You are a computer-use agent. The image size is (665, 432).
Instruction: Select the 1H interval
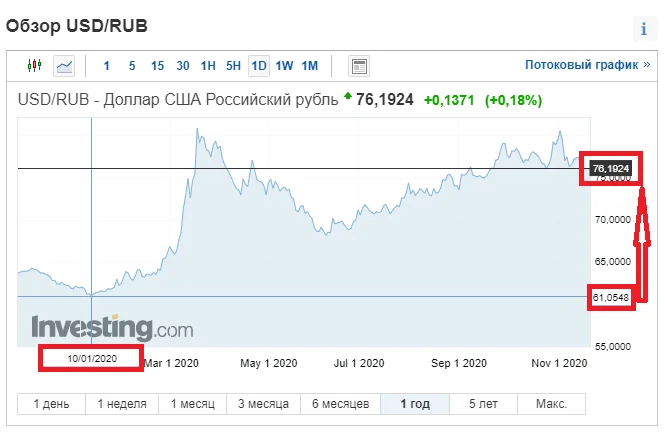point(208,66)
